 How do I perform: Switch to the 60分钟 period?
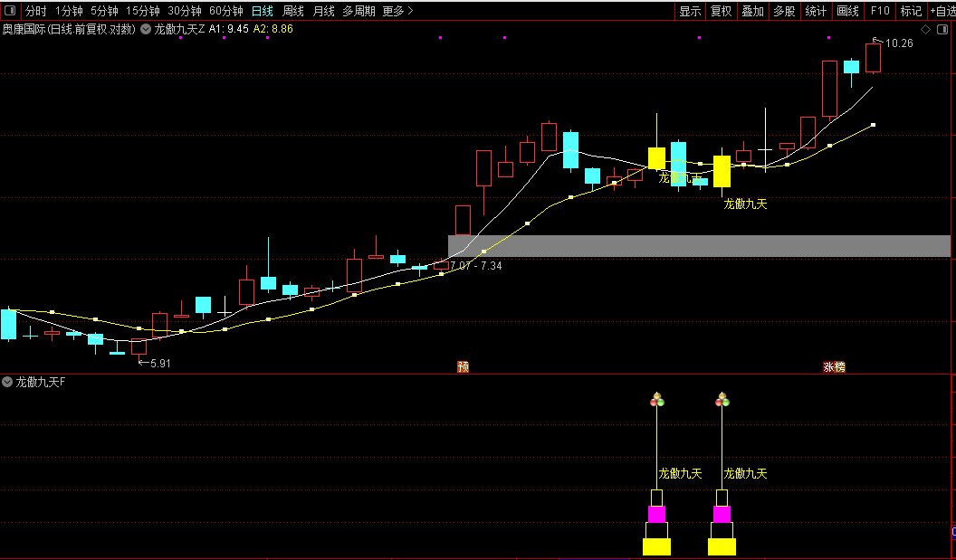pyautogui.click(x=225, y=11)
